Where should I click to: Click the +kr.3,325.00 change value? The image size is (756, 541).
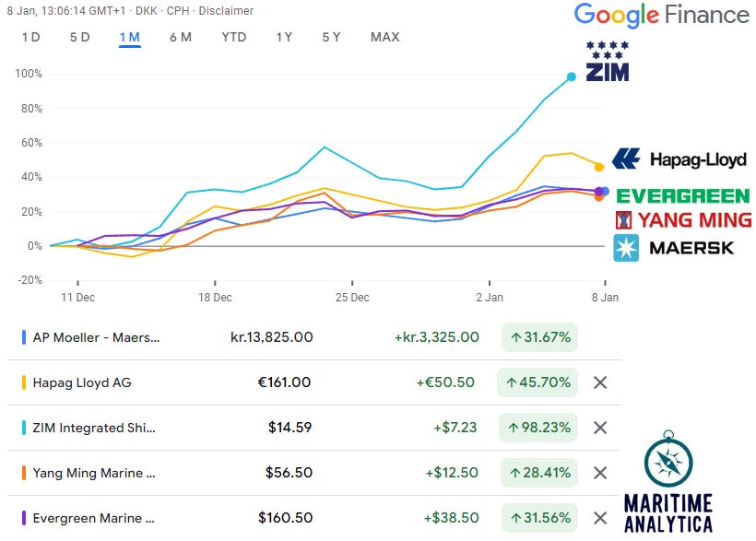(x=436, y=337)
